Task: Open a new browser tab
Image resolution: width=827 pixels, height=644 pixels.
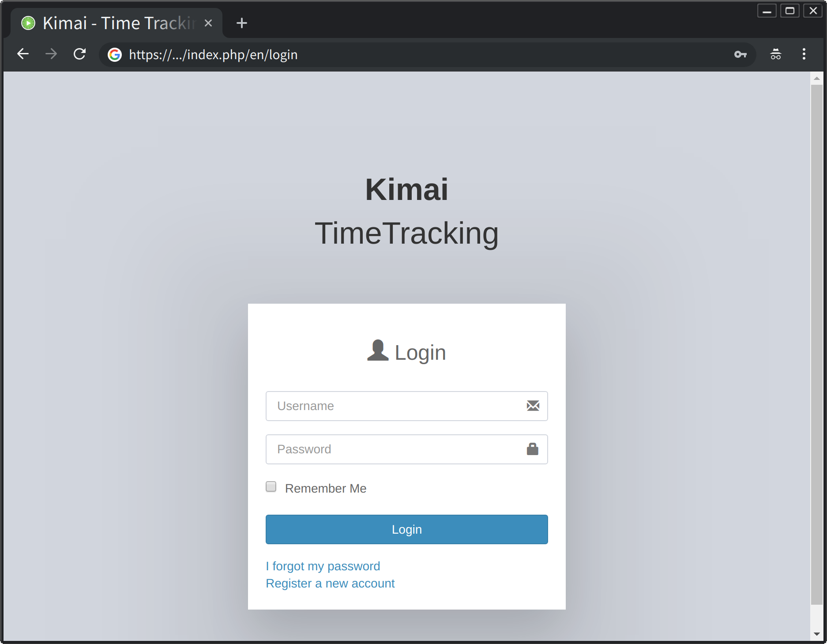Action: coord(241,23)
